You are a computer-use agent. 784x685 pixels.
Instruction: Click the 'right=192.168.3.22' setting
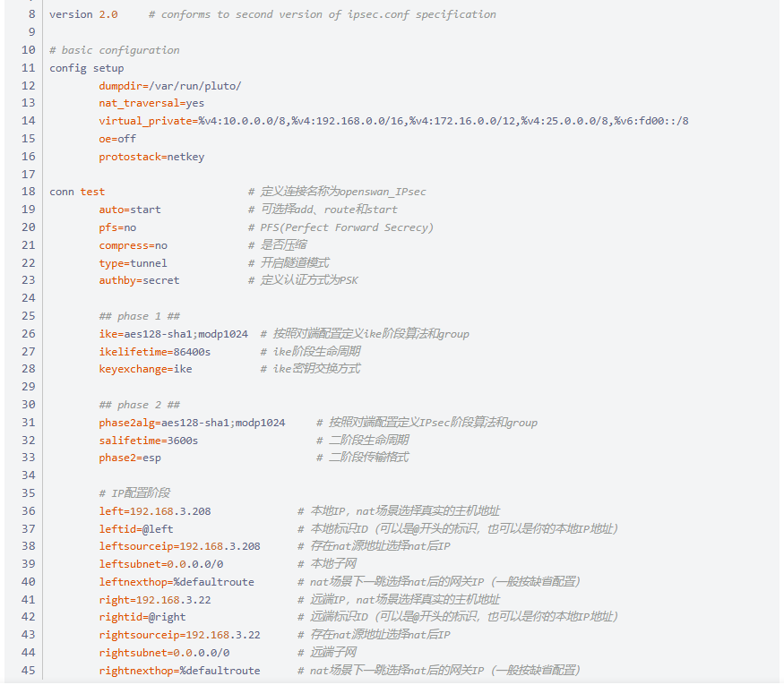(154, 600)
